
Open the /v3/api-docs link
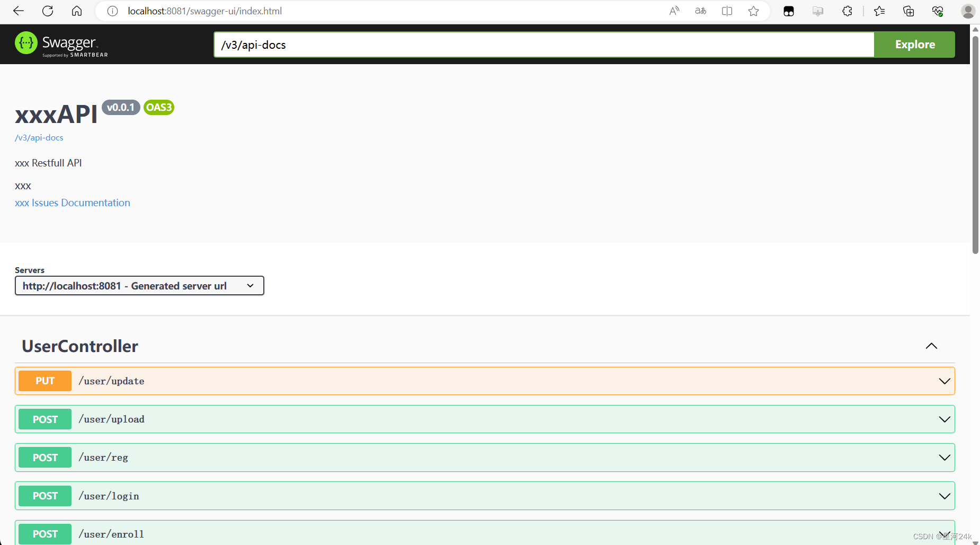39,137
